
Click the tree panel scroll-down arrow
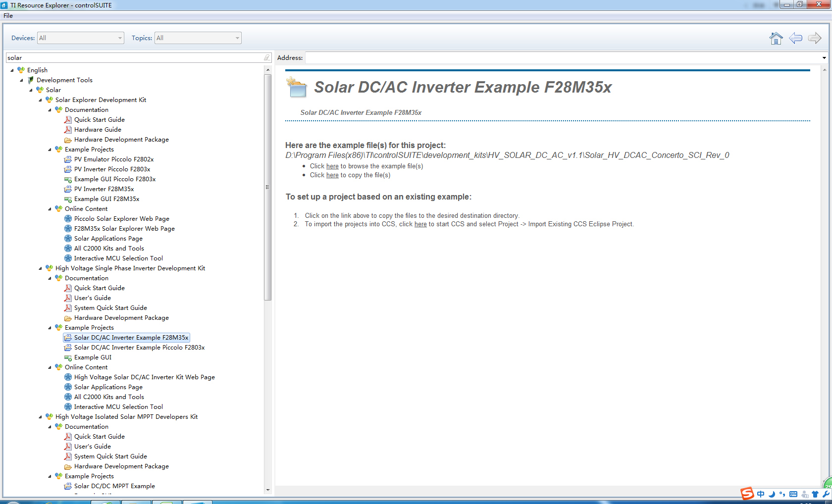268,490
